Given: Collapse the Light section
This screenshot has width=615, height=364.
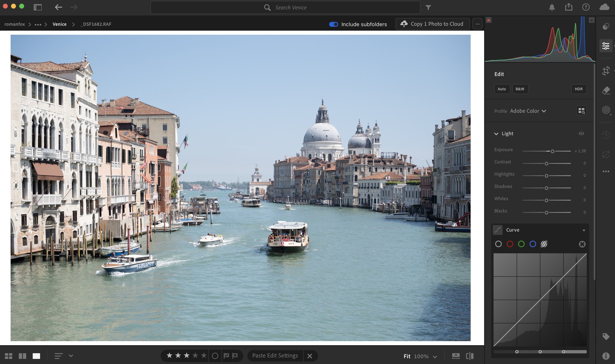Looking at the screenshot, I should [x=496, y=134].
